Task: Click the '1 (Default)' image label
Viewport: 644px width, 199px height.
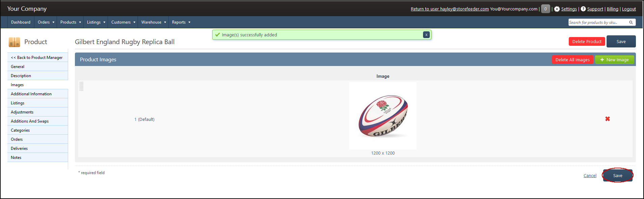Action: (x=144, y=120)
